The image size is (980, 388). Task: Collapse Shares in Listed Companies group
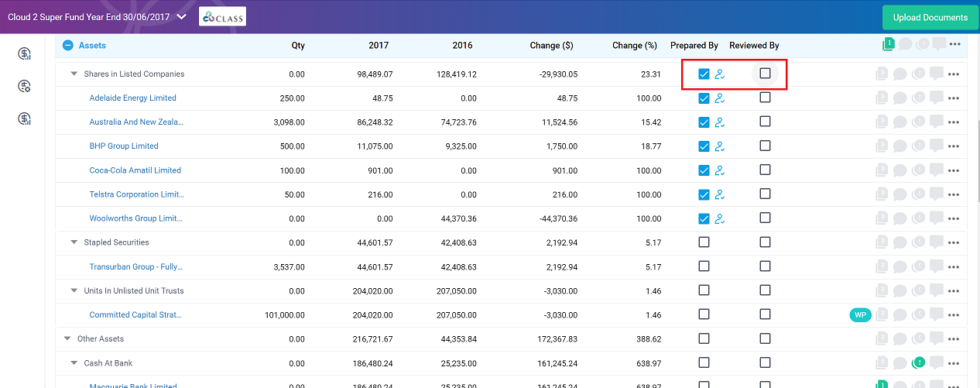(x=74, y=74)
